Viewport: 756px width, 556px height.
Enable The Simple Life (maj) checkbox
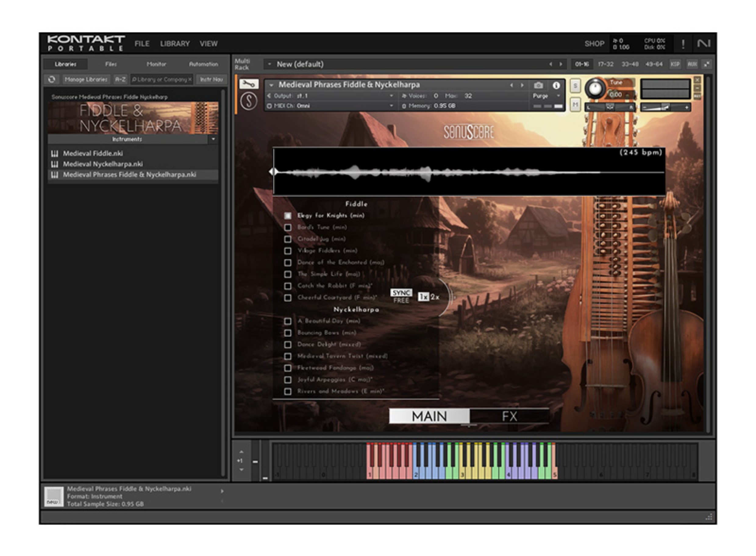288,274
